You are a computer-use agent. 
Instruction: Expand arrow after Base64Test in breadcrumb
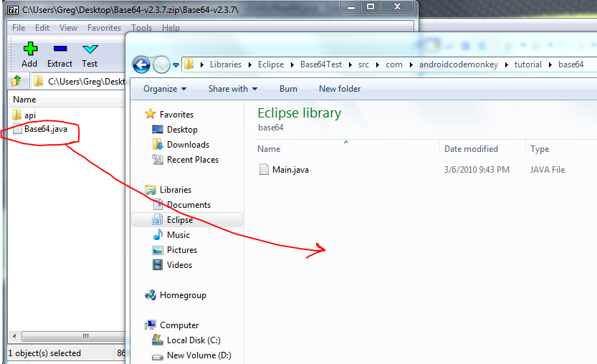(350, 64)
